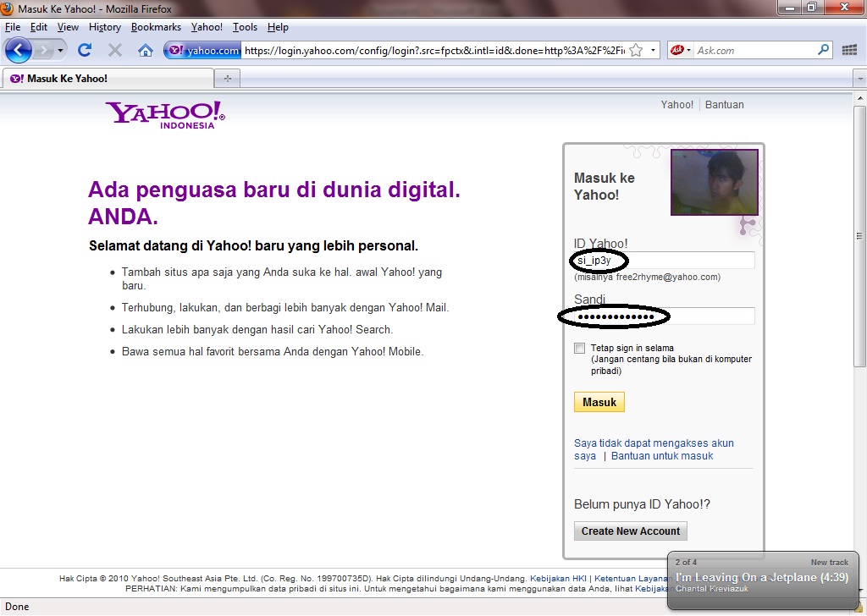Image resolution: width=867 pixels, height=616 pixels.
Task: Click the Yahoo! Indonesia logo
Action: point(165,115)
